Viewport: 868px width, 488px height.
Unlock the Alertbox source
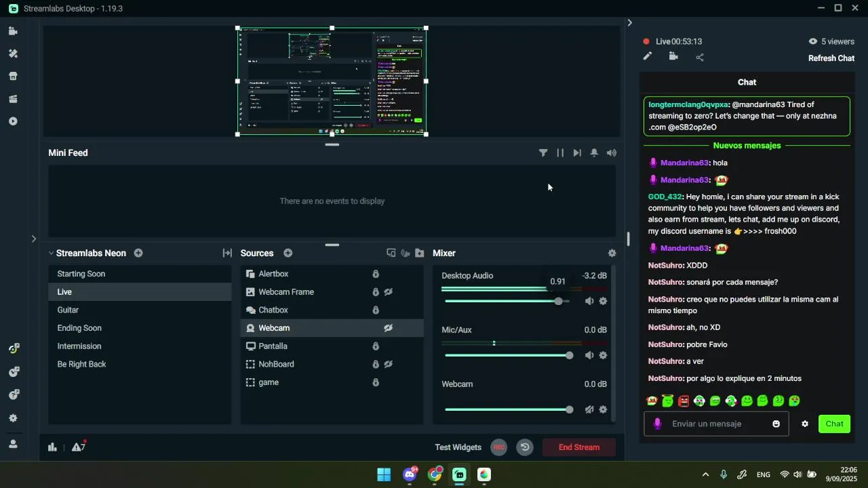coord(376,274)
